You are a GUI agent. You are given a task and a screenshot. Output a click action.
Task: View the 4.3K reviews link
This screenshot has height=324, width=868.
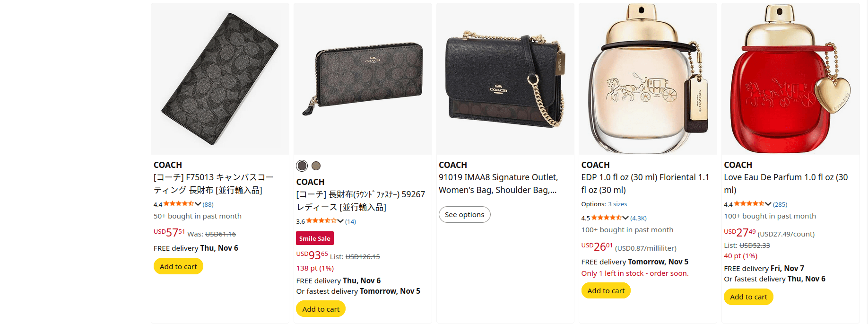(638, 218)
